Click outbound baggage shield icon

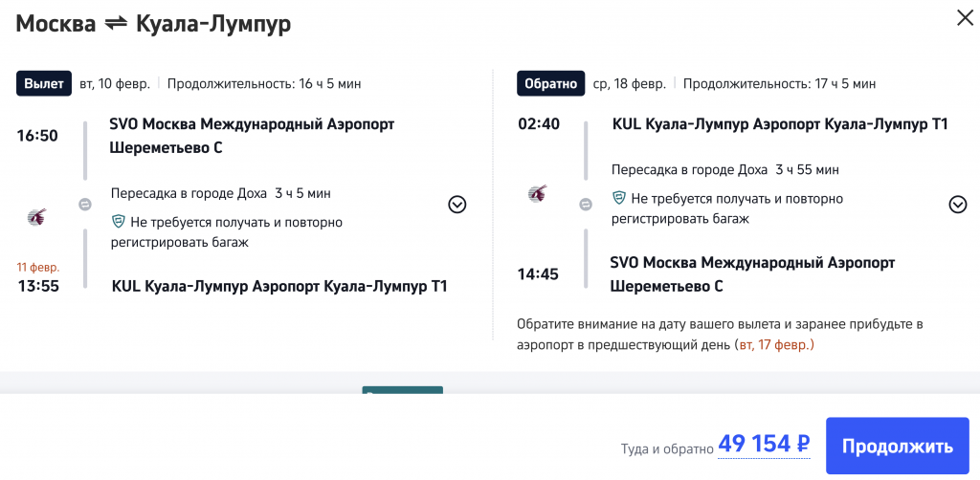coord(119,222)
